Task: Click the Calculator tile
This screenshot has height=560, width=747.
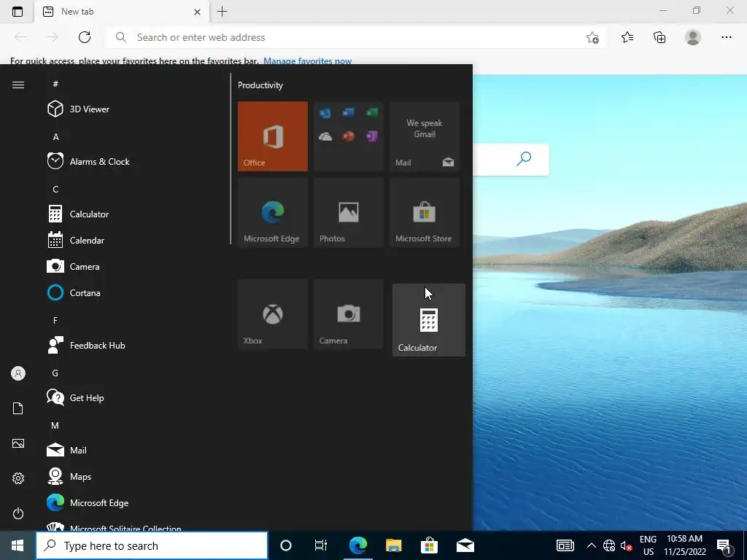Action: click(429, 320)
